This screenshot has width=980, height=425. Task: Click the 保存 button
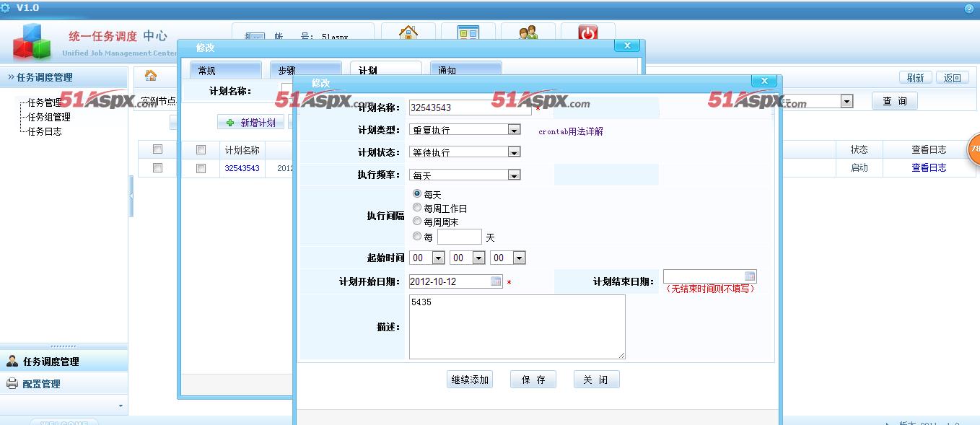(x=533, y=380)
